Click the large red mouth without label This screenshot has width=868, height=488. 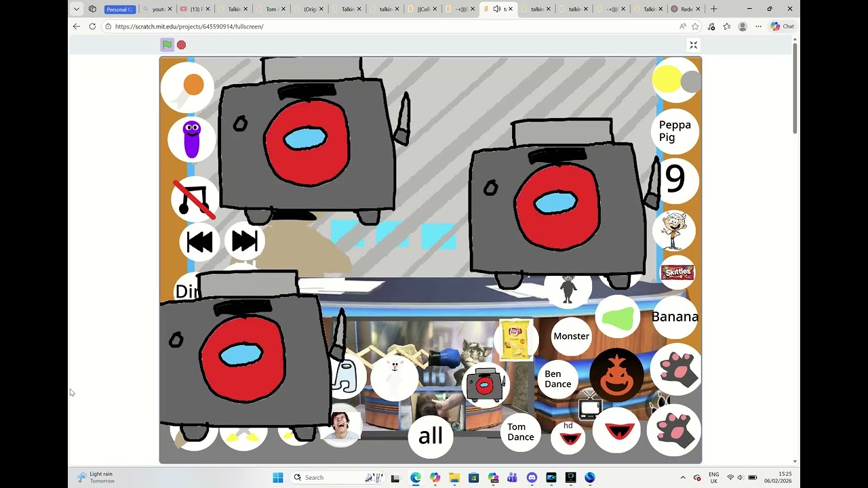pyautogui.click(x=616, y=430)
